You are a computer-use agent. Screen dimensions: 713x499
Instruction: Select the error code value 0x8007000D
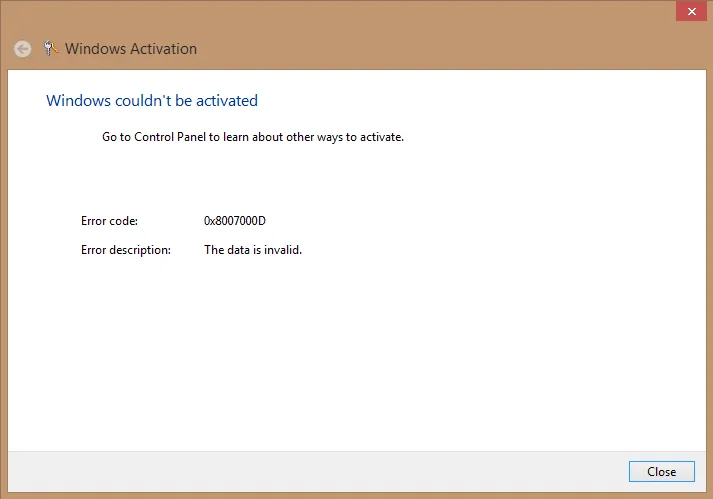click(235, 221)
